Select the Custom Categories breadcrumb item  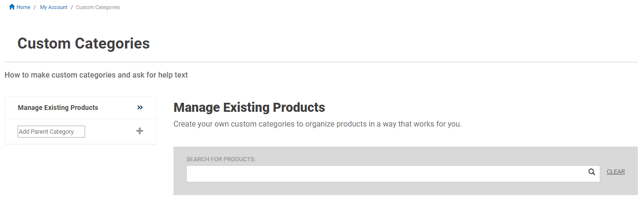tap(98, 8)
